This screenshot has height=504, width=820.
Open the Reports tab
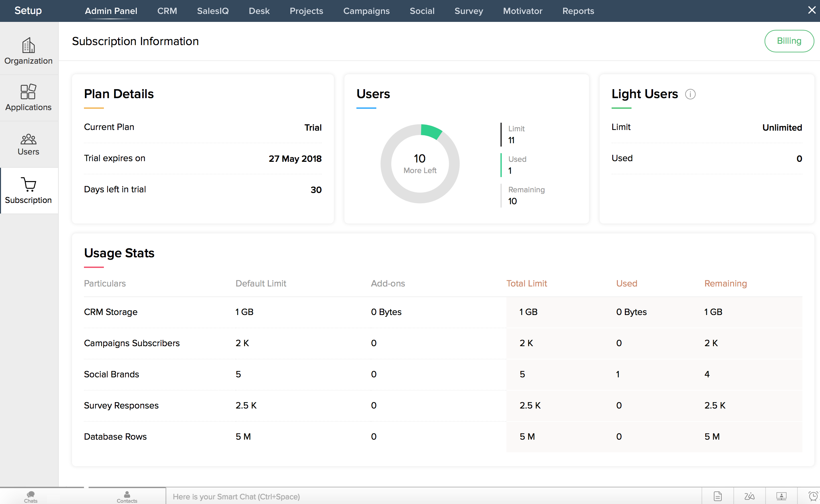click(578, 11)
